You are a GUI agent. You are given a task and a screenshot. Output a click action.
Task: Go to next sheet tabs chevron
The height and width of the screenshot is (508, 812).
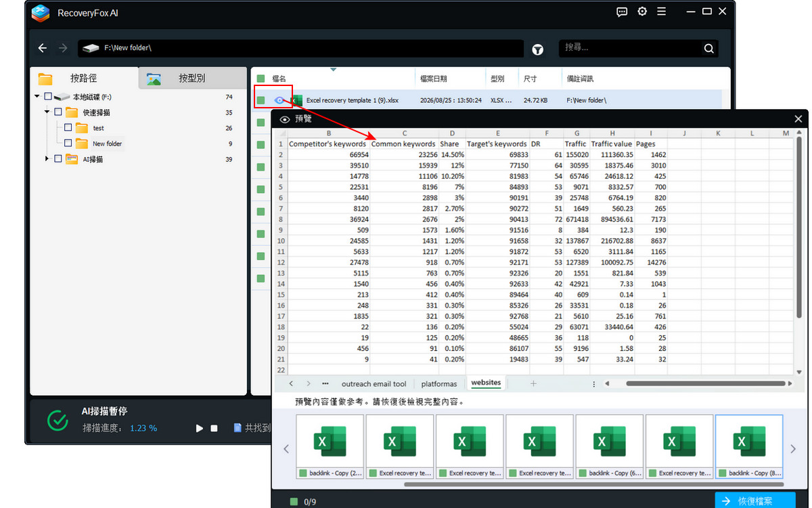tap(309, 383)
